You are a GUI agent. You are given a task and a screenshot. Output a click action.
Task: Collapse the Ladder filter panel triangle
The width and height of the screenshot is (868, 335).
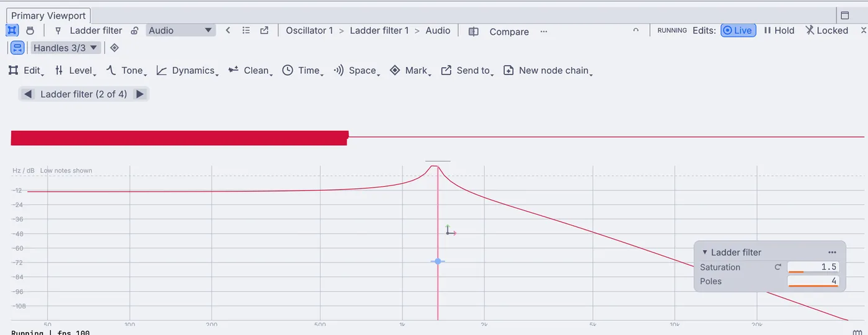(x=705, y=252)
